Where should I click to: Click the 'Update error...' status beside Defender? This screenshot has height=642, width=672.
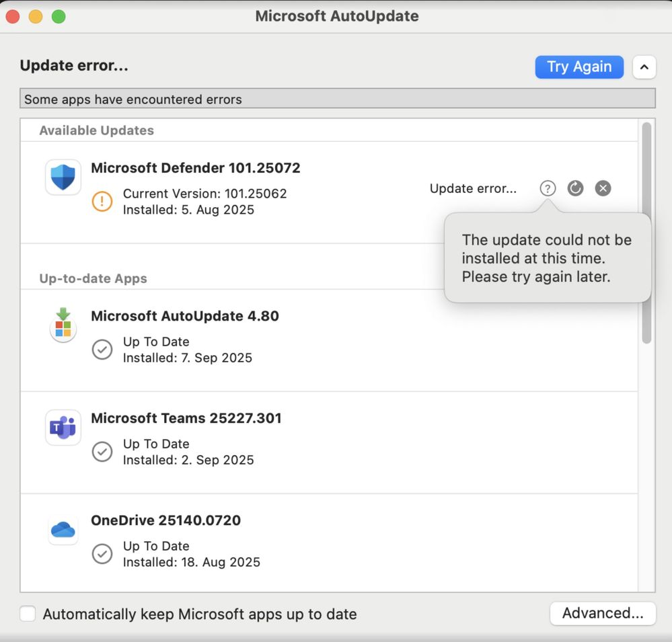[473, 188]
